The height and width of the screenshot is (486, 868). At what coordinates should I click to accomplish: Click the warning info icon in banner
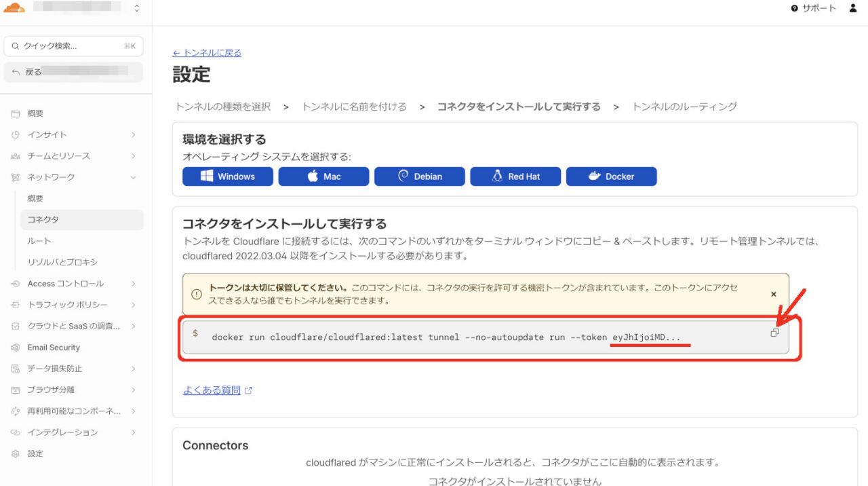197,294
